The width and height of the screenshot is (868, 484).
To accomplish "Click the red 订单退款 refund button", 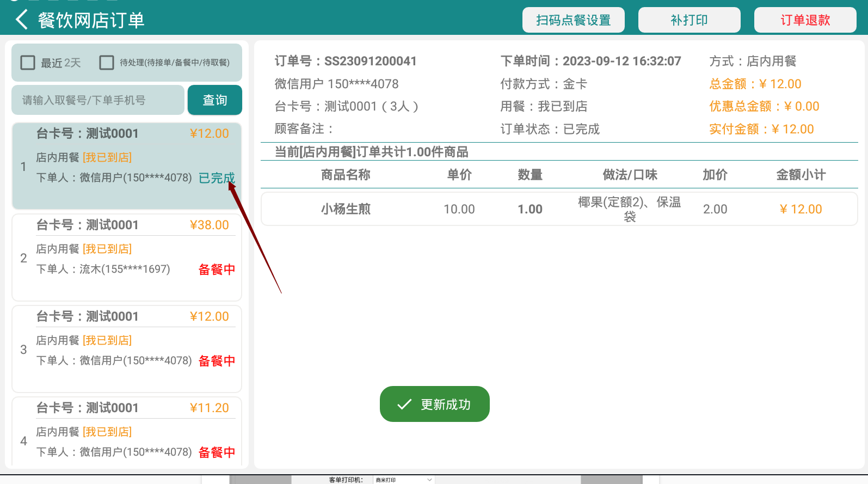I will point(805,20).
